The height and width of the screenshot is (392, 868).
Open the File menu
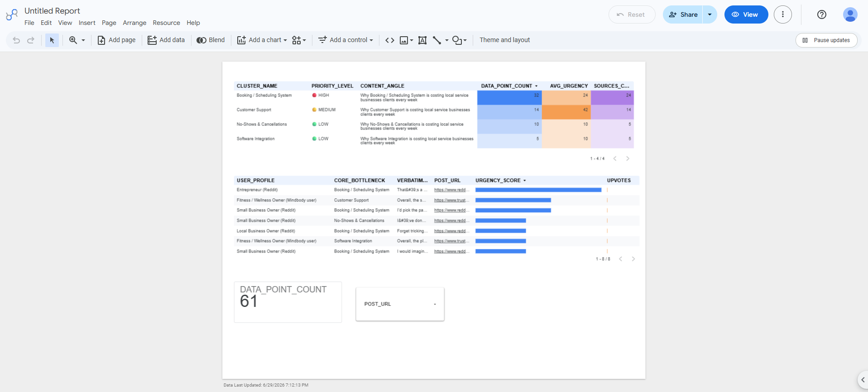pos(29,23)
